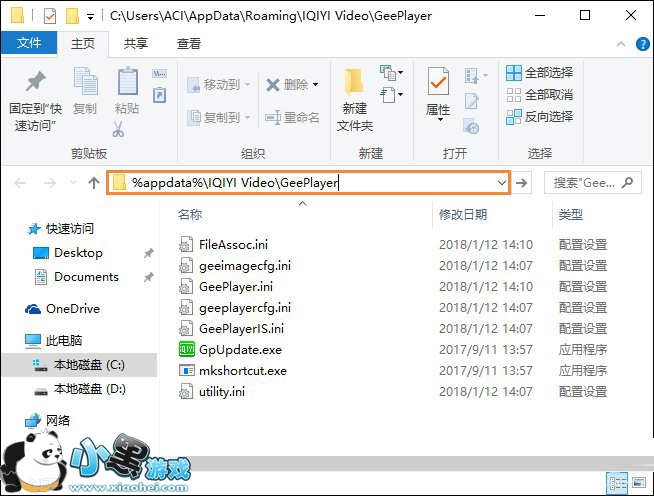The image size is (654, 496).
Task: Collapse the ribbon with the chevron
Action: (621, 44)
